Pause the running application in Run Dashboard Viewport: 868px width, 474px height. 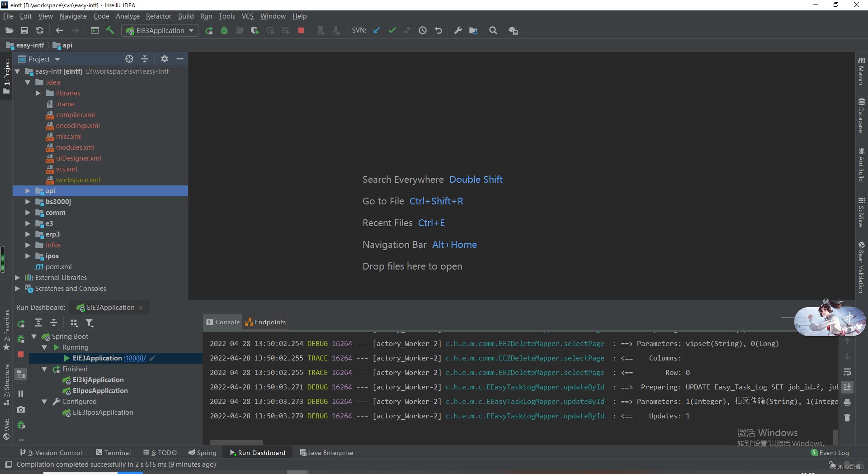[20, 393]
